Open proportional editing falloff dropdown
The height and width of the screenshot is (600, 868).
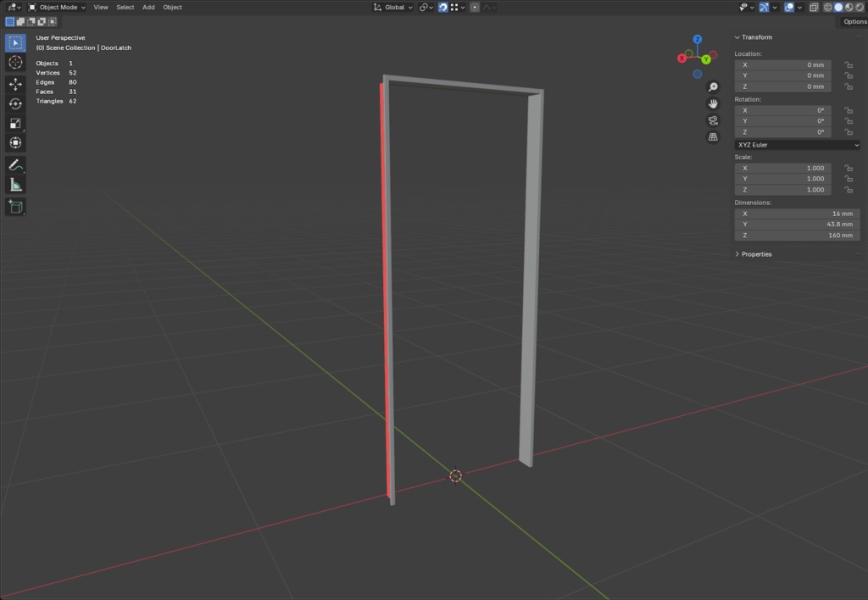tap(489, 7)
